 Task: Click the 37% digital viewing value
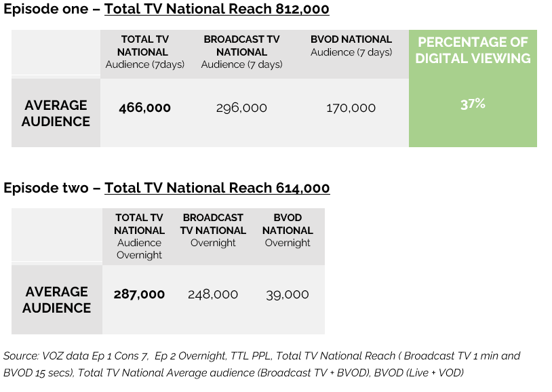click(x=473, y=104)
